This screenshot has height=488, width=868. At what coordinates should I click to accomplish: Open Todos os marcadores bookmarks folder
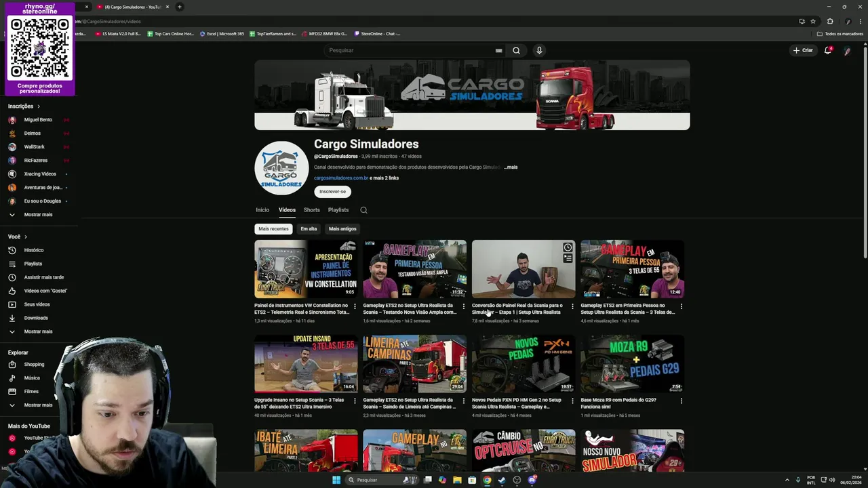tap(840, 34)
